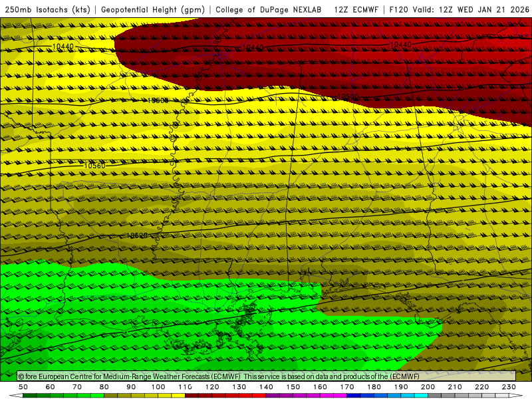This screenshot has width=532, height=399.
Task: Click the '12Z ECMWF' model run label
Action: [356, 9]
